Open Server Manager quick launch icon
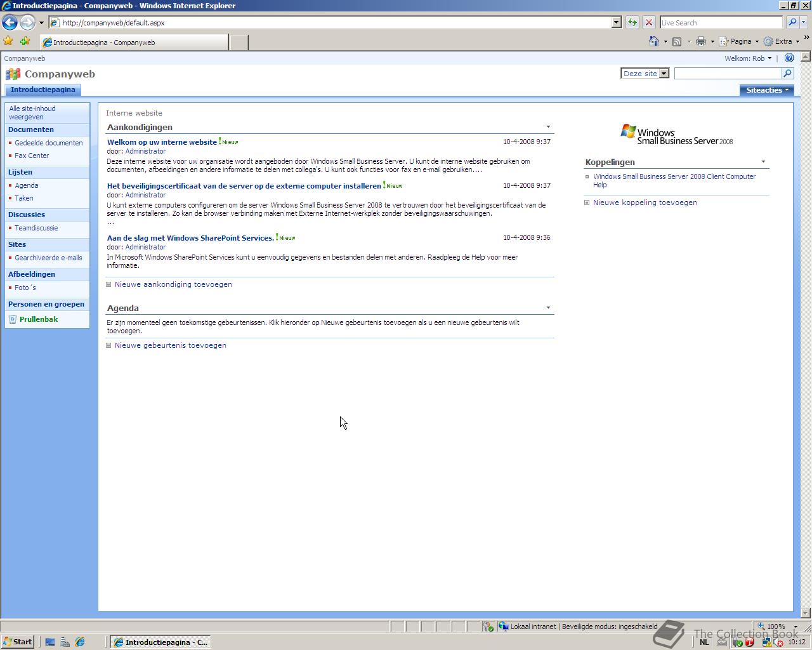Viewport: 812px width, 650px height. (65, 642)
